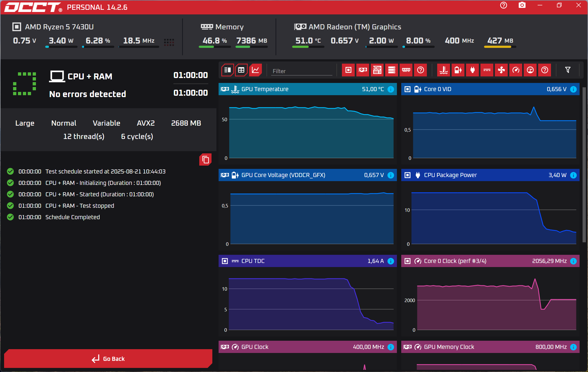Toggle CPU sensors filter
588x372 pixels.
pos(348,70)
